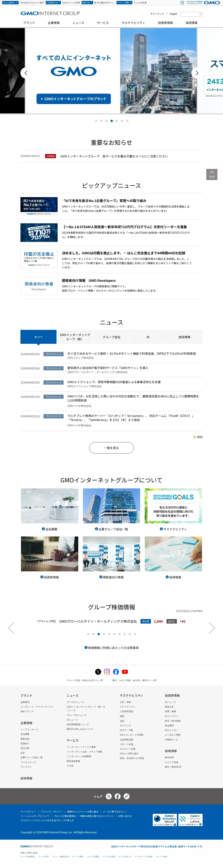Open the AI No.1 group news thumbnail
Screen dimensions: 223x868
click(x=39, y=206)
